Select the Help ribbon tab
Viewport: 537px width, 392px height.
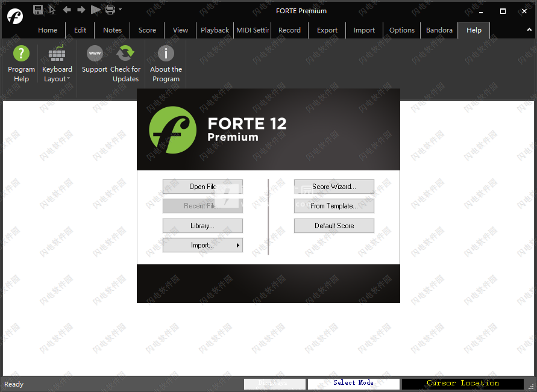[x=474, y=30]
